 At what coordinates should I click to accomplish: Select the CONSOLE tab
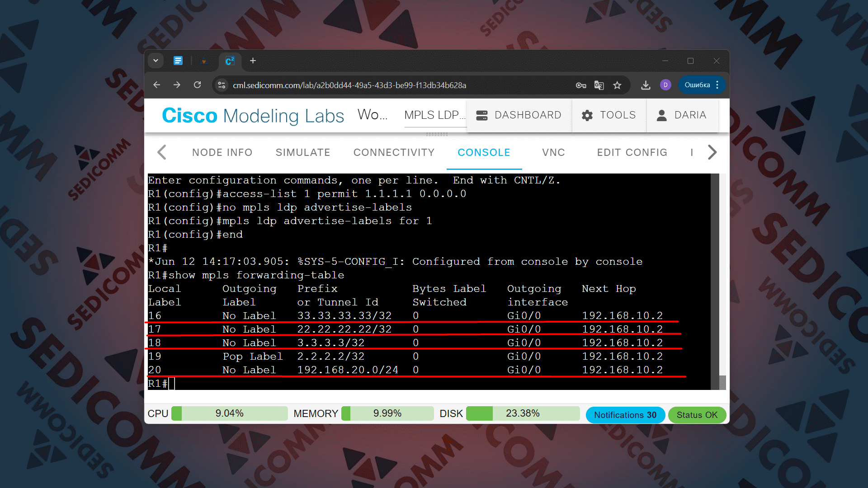(484, 153)
